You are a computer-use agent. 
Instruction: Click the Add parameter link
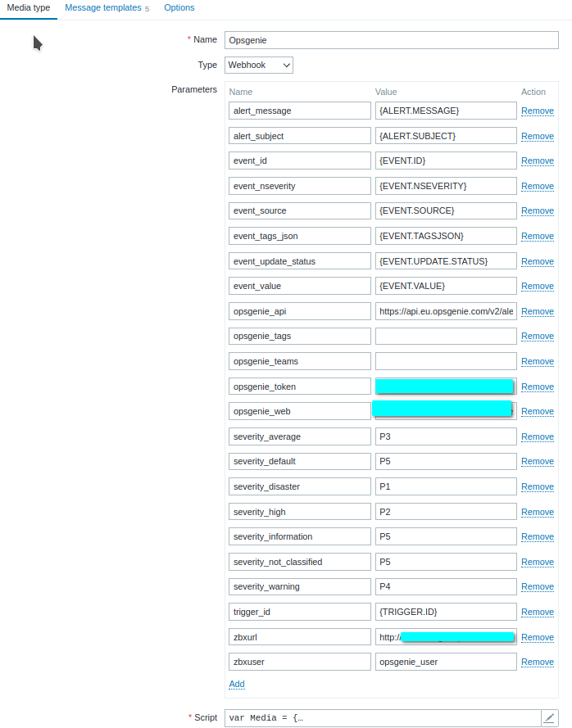click(236, 684)
